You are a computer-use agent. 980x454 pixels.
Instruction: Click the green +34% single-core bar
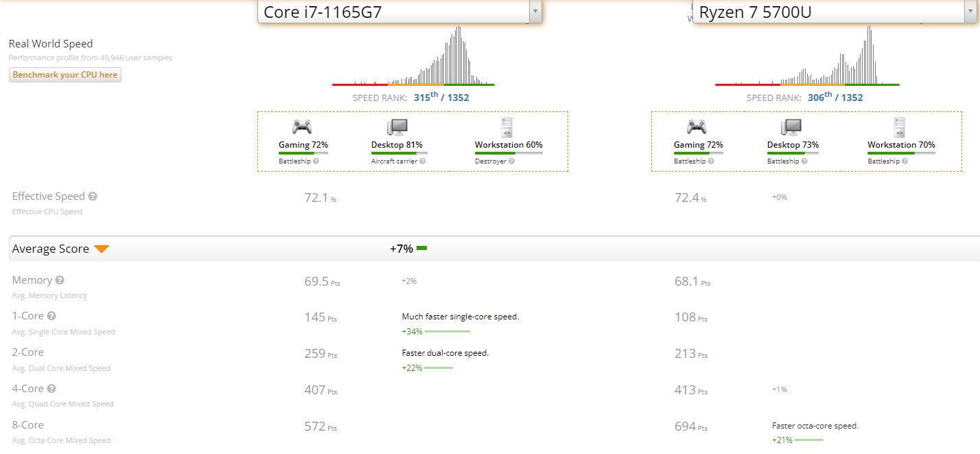pos(447,331)
